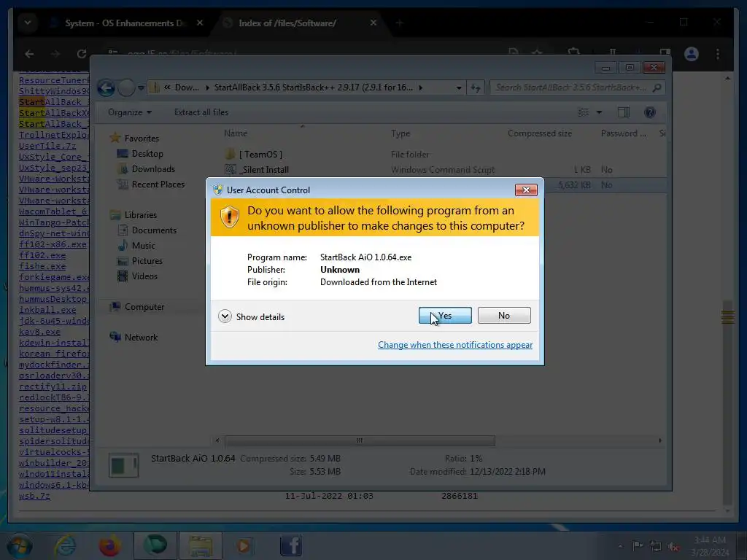The height and width of the screenshot is (560, 747).
Task: Sort by Compressed size column
Action: tap(540, 133)
